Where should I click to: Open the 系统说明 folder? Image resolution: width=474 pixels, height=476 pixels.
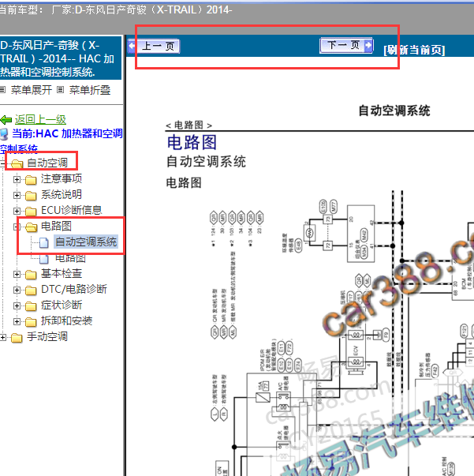click(x=62, y=194)
